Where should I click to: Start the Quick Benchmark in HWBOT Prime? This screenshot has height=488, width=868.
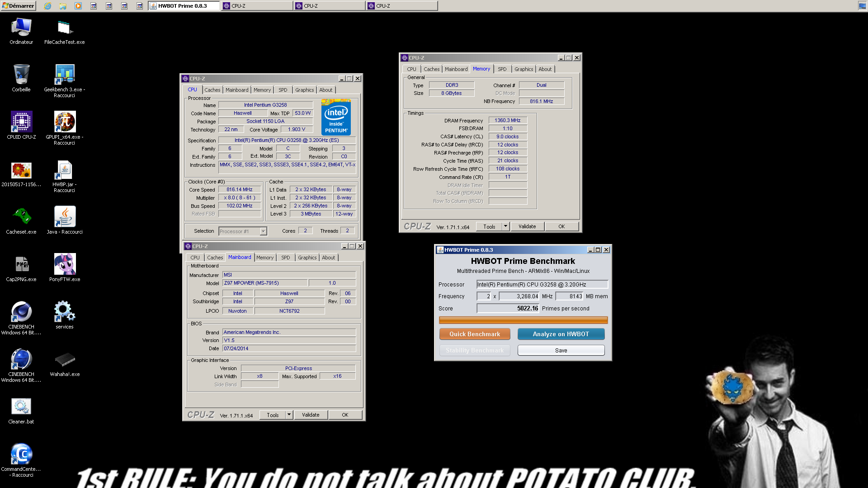click(475, 334)
